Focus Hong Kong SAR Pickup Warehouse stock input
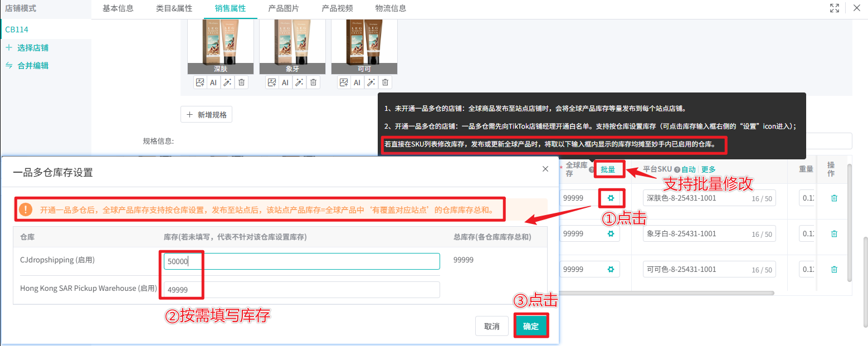This screenshot has height=346, width=868. point(302,290)
